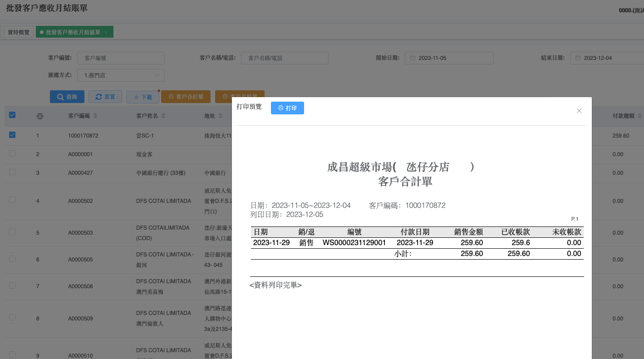Sort by 客戶編碼 column sort icon
This screenshot has height=359, width=644.
[95, 116]
